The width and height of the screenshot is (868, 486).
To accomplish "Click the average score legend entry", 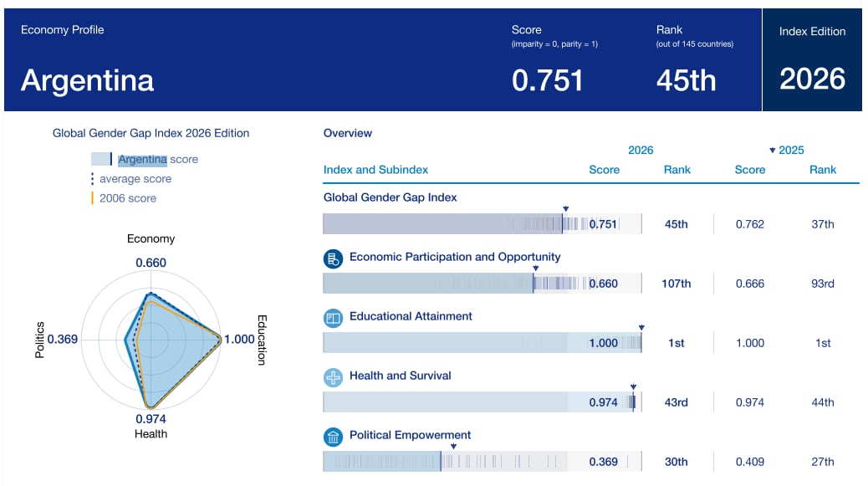I will 131,179.
